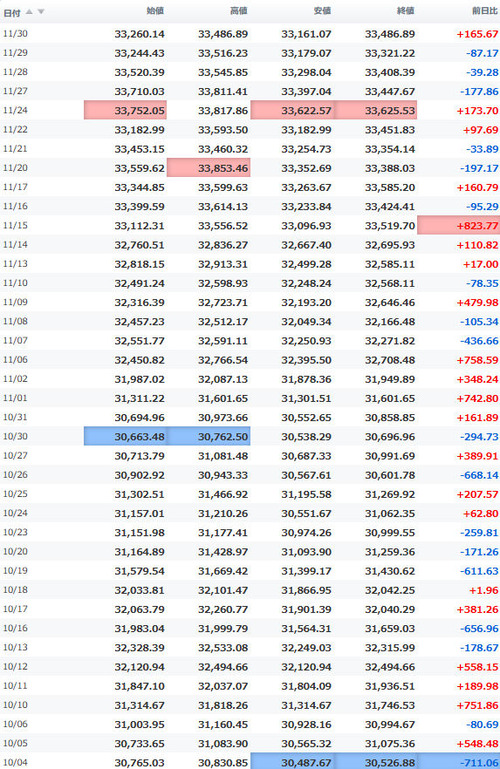
Task: Select the opening value 32,063.79
Action: pyautogui.click(x=140, y=609)
